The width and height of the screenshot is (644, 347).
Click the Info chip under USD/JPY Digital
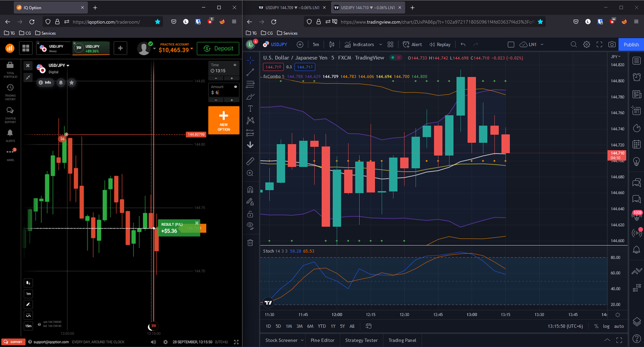coord(45,82)
